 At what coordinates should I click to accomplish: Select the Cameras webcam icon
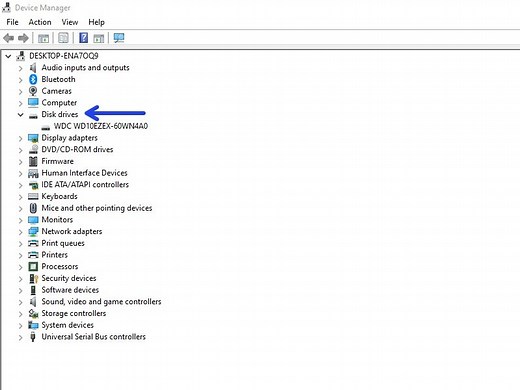(33, 91)
